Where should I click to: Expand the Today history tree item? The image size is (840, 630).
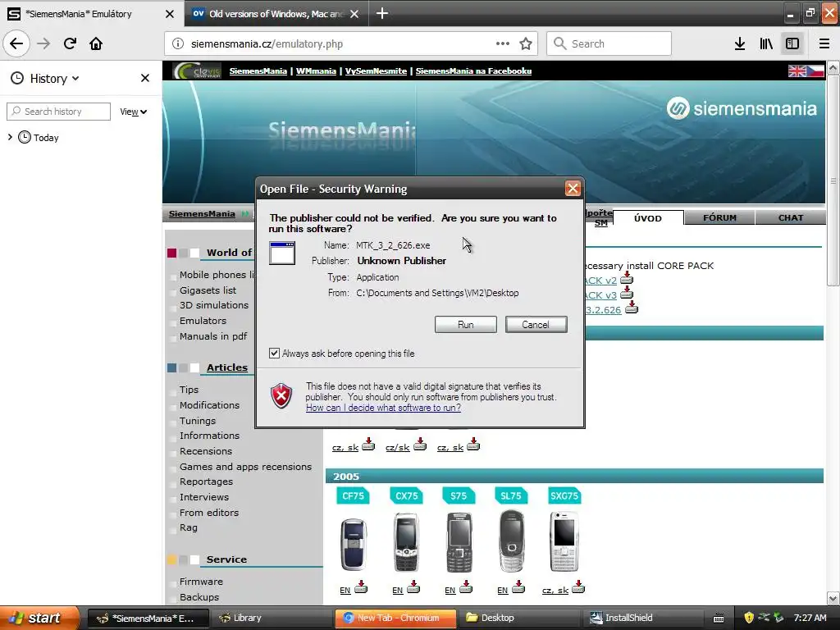click(10, 137)
